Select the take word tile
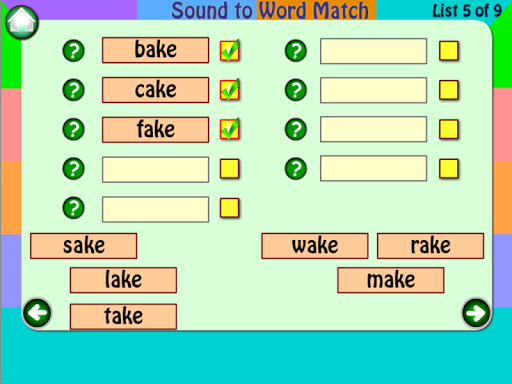Viewport: 512px width, 384px height. 123,316
